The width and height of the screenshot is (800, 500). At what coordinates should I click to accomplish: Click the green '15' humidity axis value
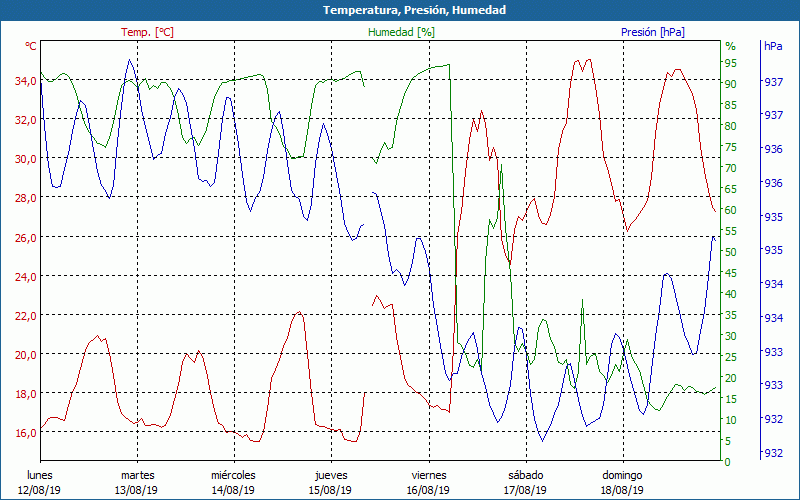(x=731, y=399)
